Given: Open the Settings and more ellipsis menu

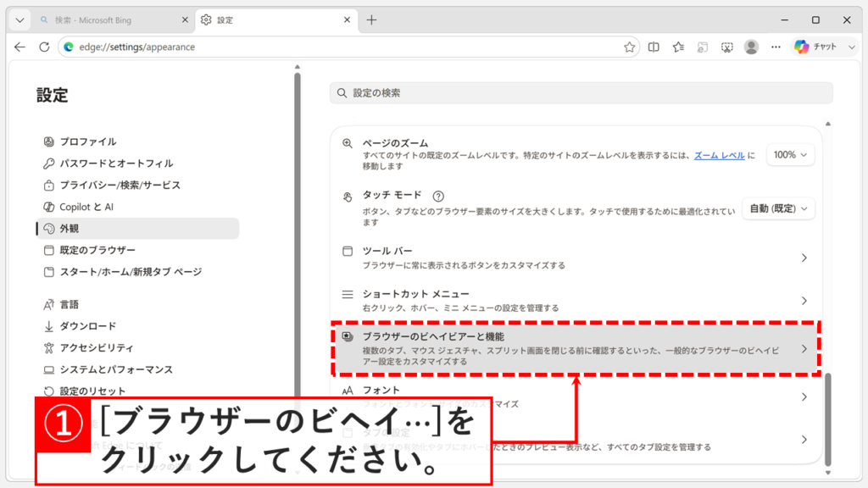Looking at the screenshot, I should [776, 47].
